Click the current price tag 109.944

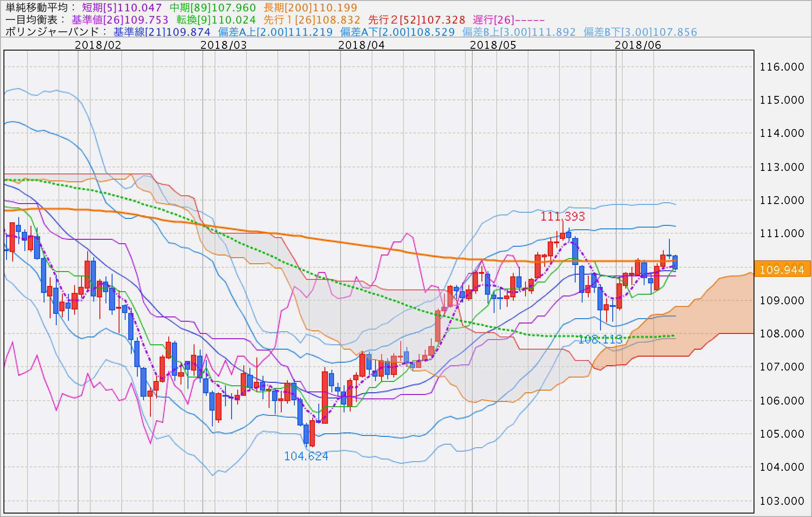click(782, 269)
